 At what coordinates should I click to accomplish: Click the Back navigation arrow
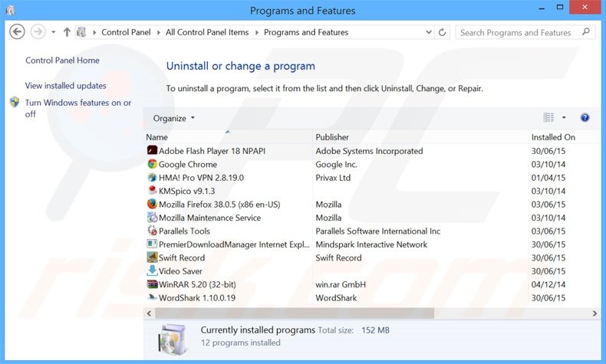pyautogui.click(x=17, y=31)
